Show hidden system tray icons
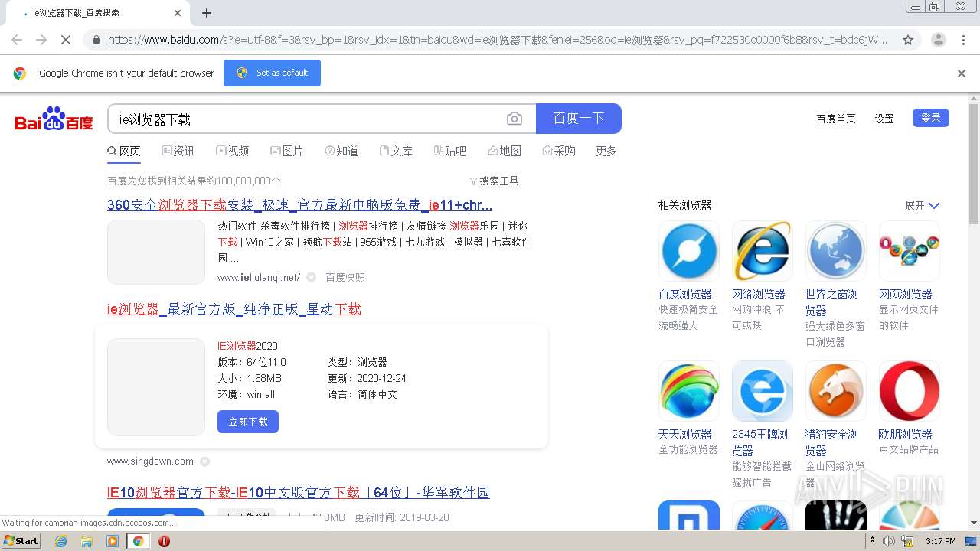This screenshot has height=551, width=980. [x=872, y=541]
